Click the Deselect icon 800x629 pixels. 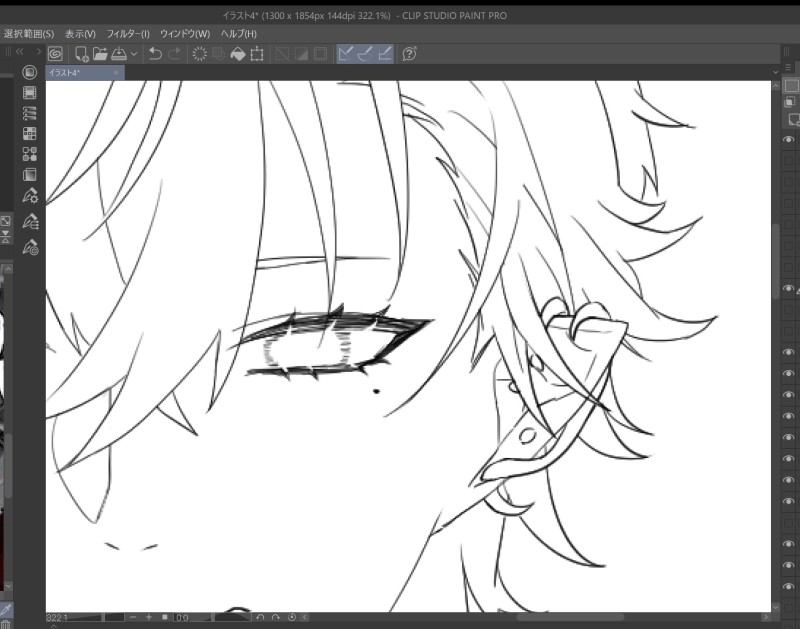tap(282, 54)
